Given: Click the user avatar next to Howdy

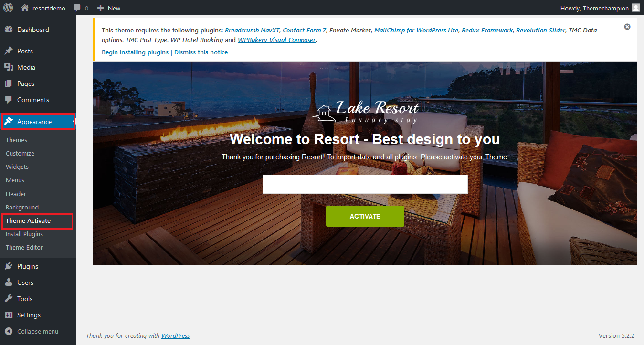Looking at the screenshot, I should click(635, 8).
